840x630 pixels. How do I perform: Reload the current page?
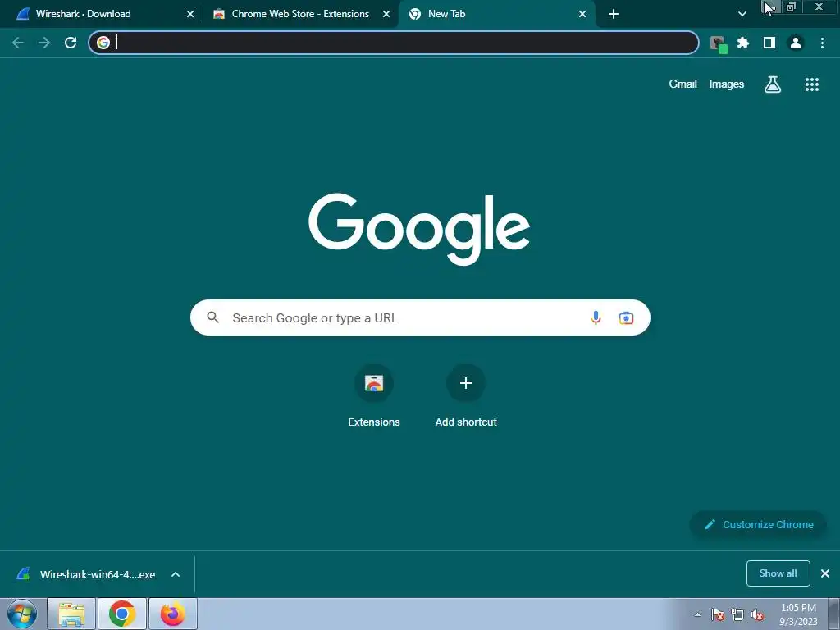(71, 43)
